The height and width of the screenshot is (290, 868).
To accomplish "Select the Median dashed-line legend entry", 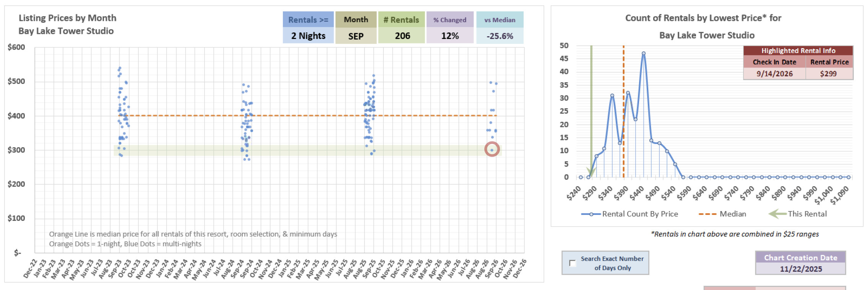I will pyautogui.click(x=722, y=214).
